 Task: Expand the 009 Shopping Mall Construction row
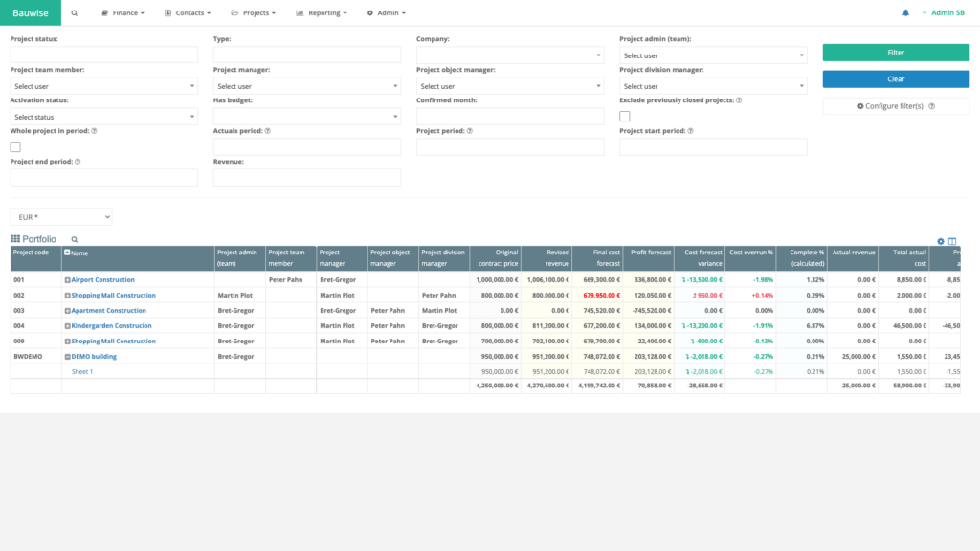(x=68, y=342)
